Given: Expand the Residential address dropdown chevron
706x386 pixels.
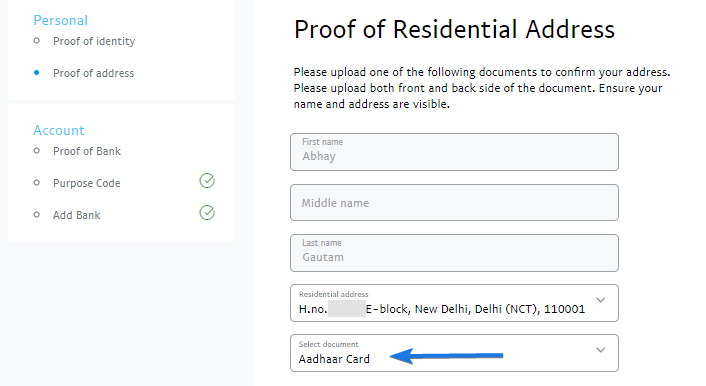Looking at the screenshot, I should [x=600, y=300].
